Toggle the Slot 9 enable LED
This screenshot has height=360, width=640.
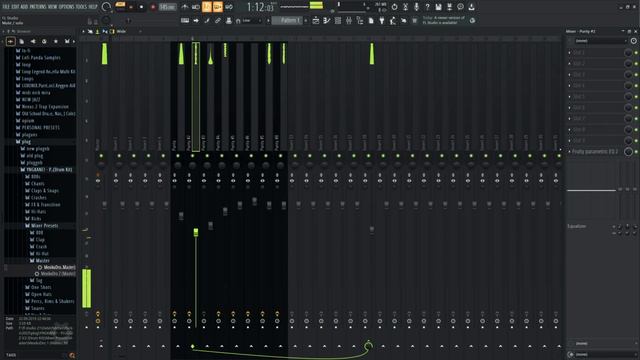click(x=636, y=141)
